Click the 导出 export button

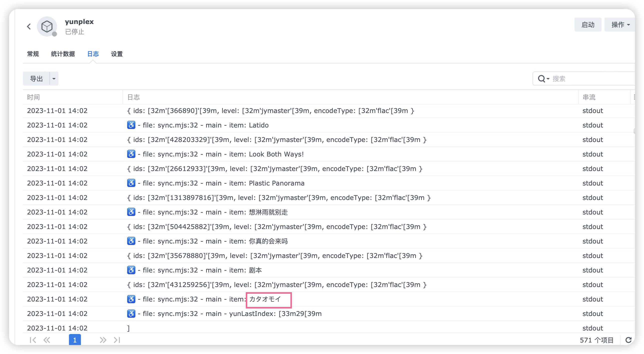click(x=36, y=78)
